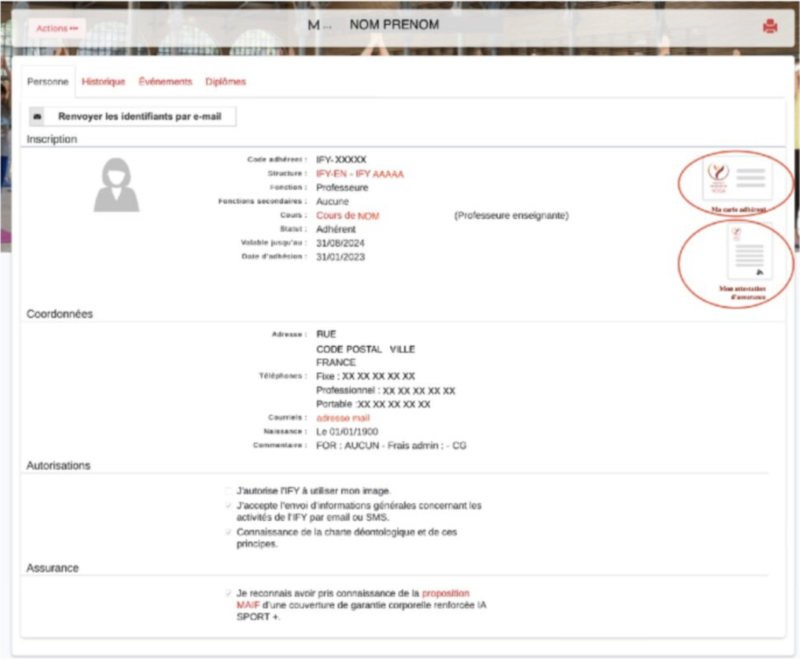Follow the 'IFY-EN - IFY AAAAA' structure link
The image size is (800, 661).
[360, 173]
